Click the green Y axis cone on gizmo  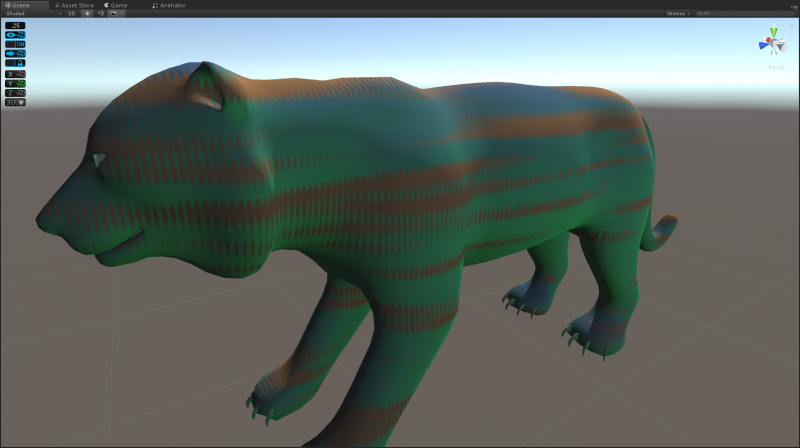[776, 34]
